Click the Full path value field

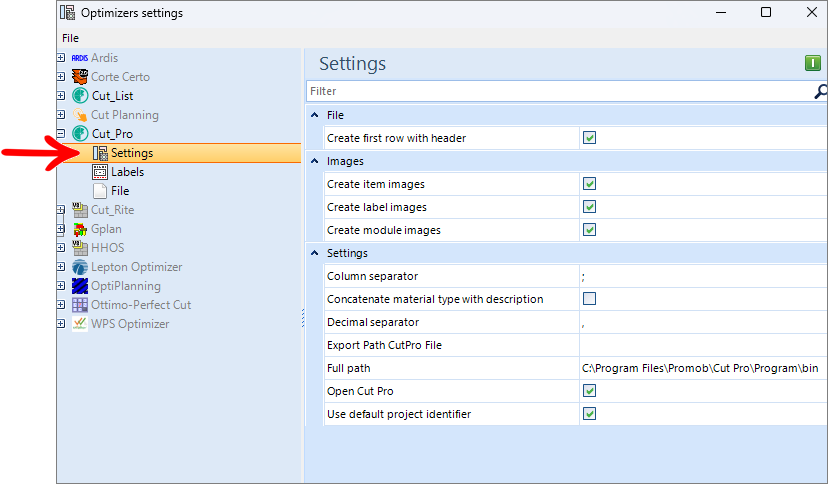click(x=703, y=368)
